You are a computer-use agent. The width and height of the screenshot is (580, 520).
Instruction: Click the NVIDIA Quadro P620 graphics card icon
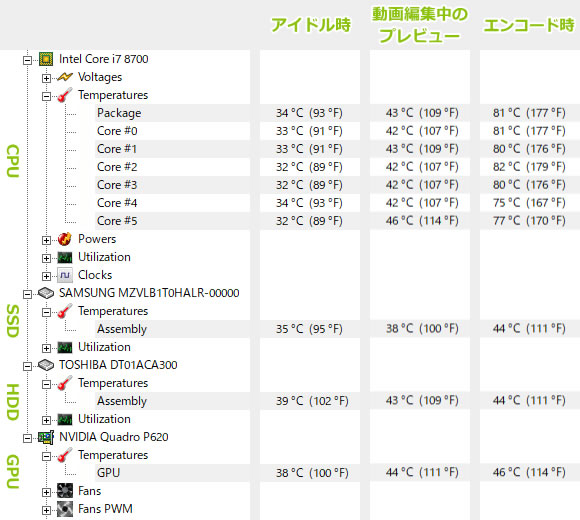point(46,437)
